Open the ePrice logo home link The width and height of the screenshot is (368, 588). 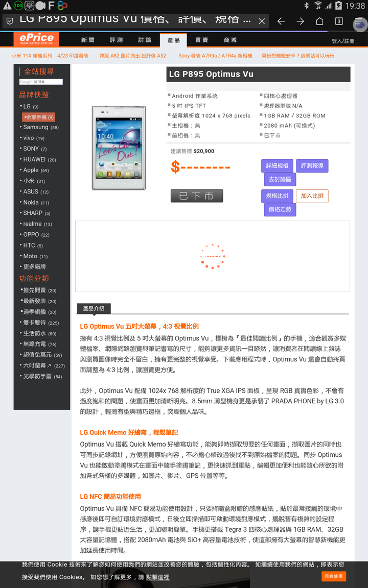(x=36, y=39)
